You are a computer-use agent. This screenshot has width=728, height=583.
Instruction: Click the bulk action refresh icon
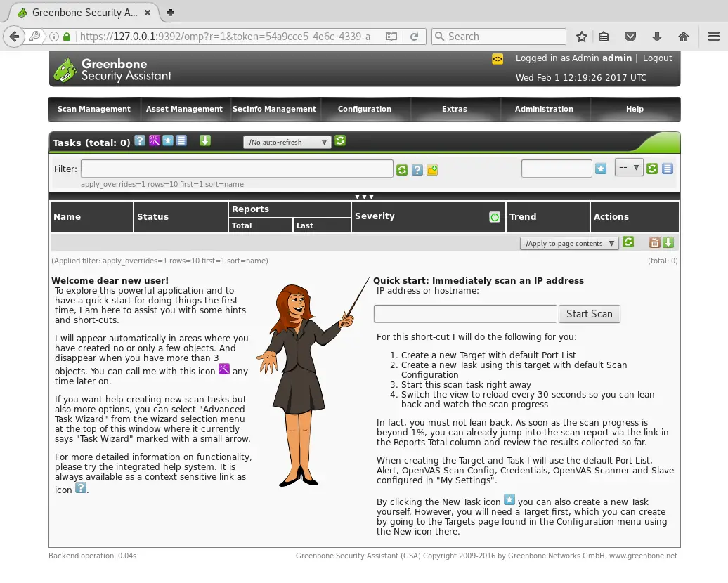628,242
